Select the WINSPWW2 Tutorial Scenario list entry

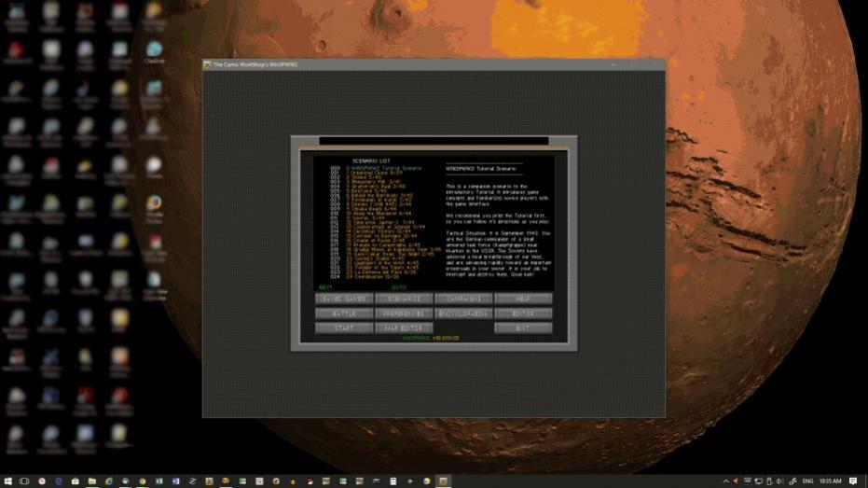pos(384,168)
